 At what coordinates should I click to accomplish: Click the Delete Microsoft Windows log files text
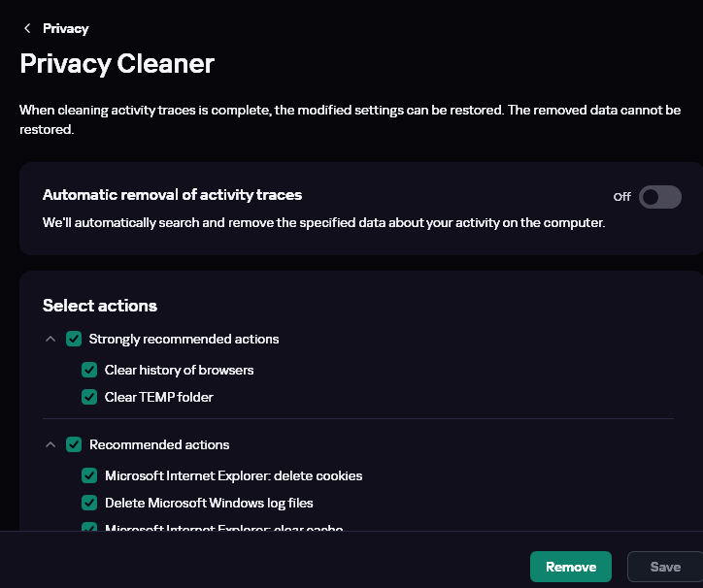pos(209,503)
